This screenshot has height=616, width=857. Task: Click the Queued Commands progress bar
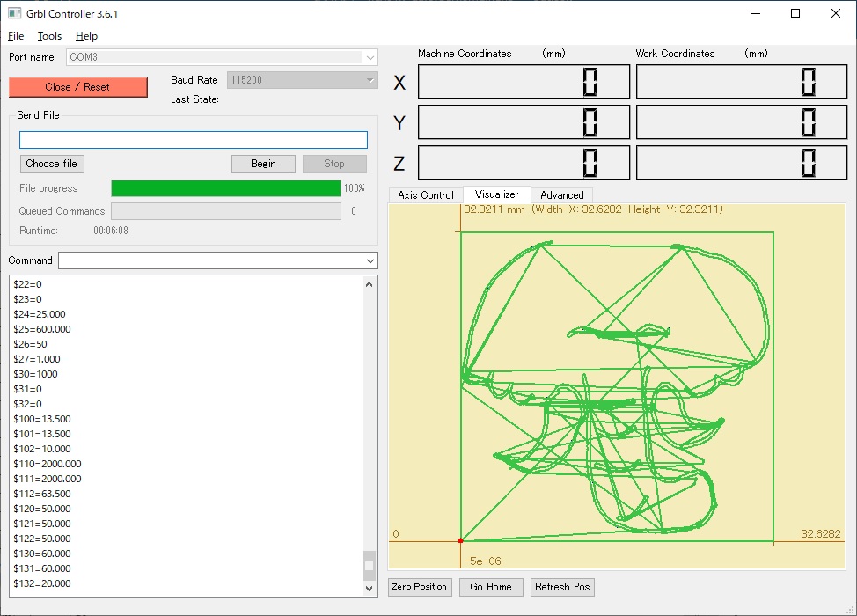tap(226, 211)
